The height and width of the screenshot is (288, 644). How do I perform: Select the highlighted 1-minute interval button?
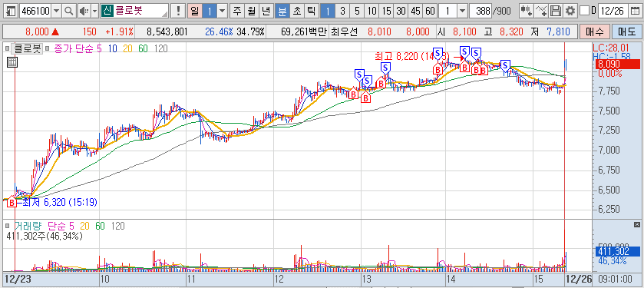click(x=327, y=11)
